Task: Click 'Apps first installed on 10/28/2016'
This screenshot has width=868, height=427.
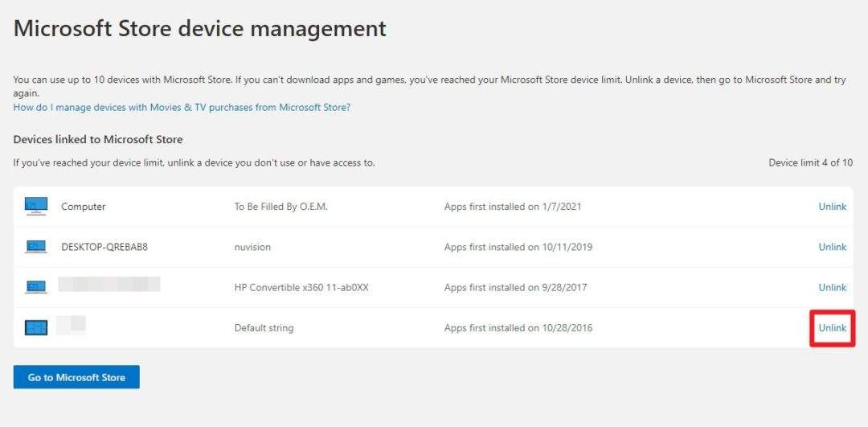Action: [518, 328]
